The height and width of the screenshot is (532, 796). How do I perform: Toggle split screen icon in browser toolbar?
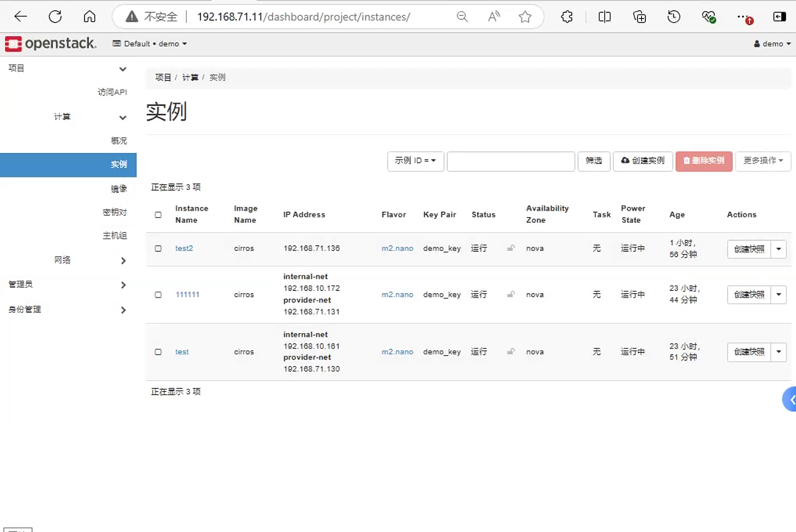tap(604, 17)
